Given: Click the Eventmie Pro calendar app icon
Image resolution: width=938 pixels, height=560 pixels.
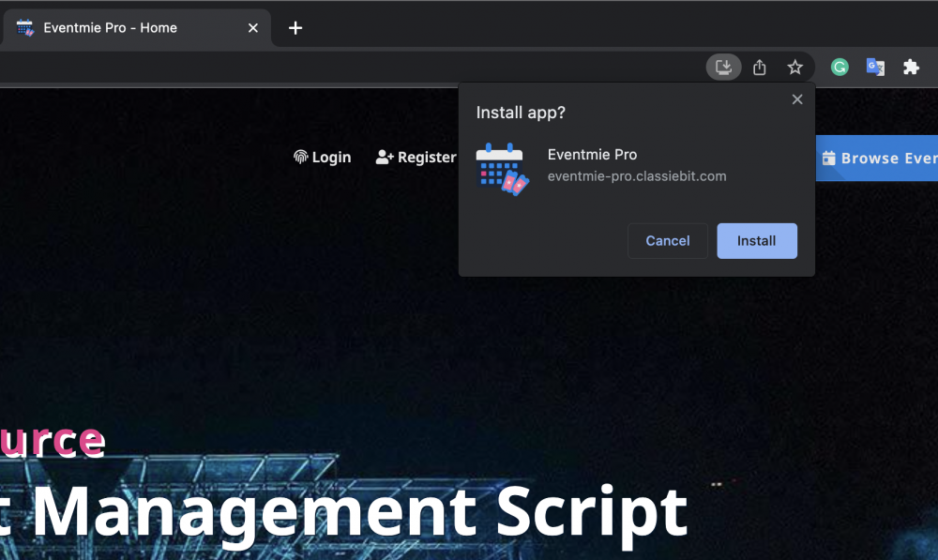Looking at the screenshot, I should coord(502,170).
